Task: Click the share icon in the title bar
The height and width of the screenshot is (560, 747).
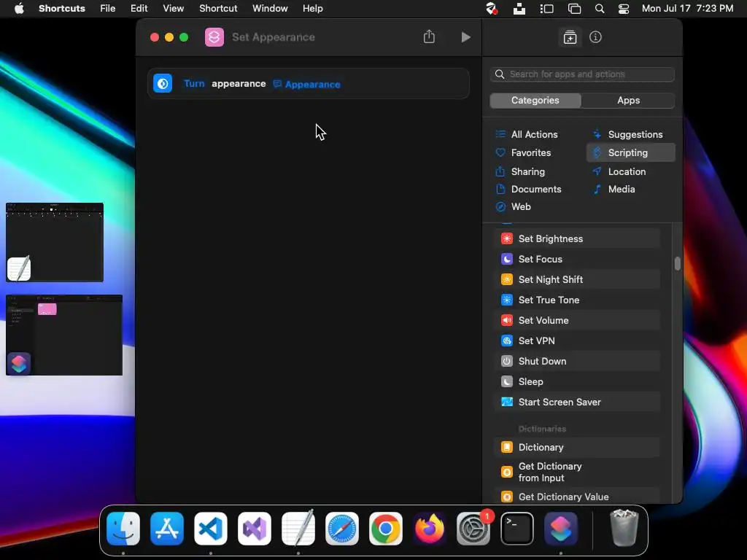Action: click(429, 36)
